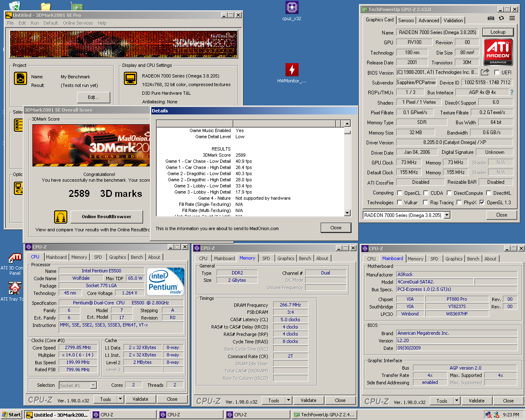Expand the Tools dropdown arrow in Memory tab window
Image resolution: width=525 pixels, height=420 pixels.
click(288, 400)
